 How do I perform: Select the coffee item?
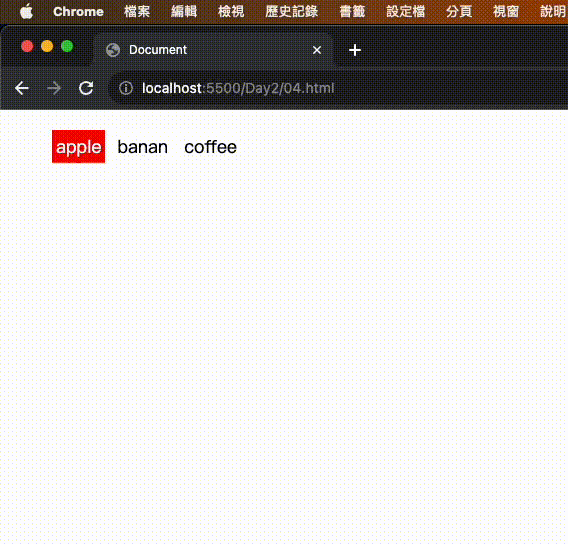[x=210, y=147]
